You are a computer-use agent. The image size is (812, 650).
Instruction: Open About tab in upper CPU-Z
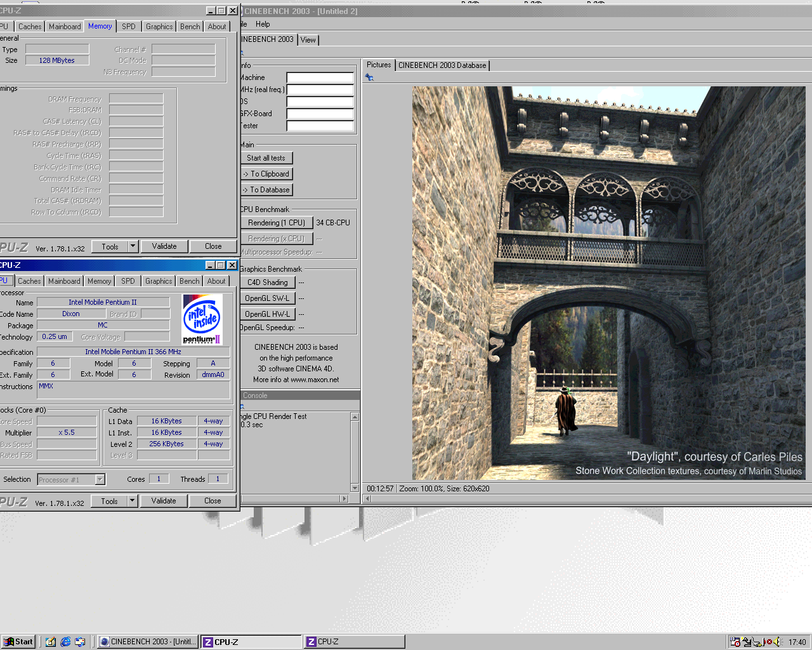(x=217, y=27)
